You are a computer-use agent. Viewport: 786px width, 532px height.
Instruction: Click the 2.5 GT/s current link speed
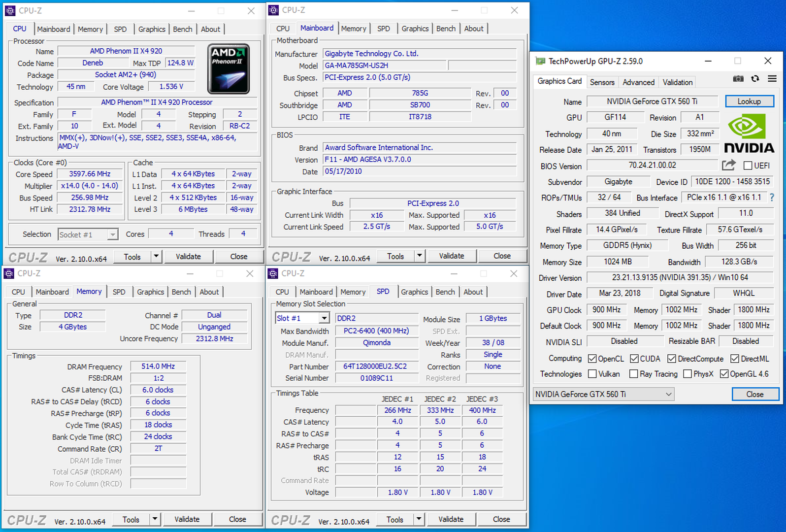point(377,226)
